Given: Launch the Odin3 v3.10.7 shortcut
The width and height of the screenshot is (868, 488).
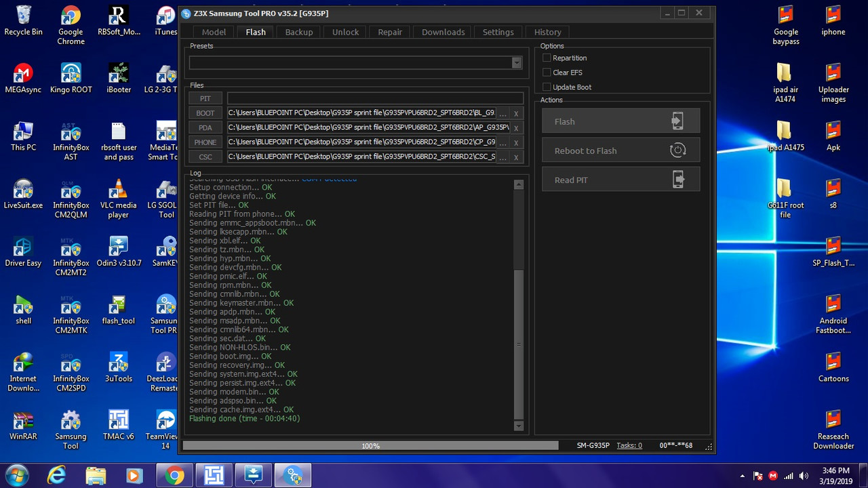Looking at the screenshot, I should [x=119, y=251].
